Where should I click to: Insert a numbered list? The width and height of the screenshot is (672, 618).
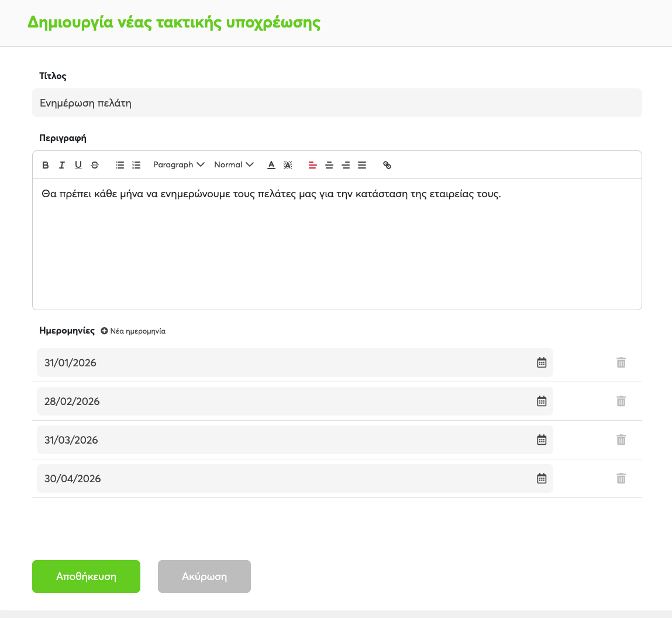(136, 165)
